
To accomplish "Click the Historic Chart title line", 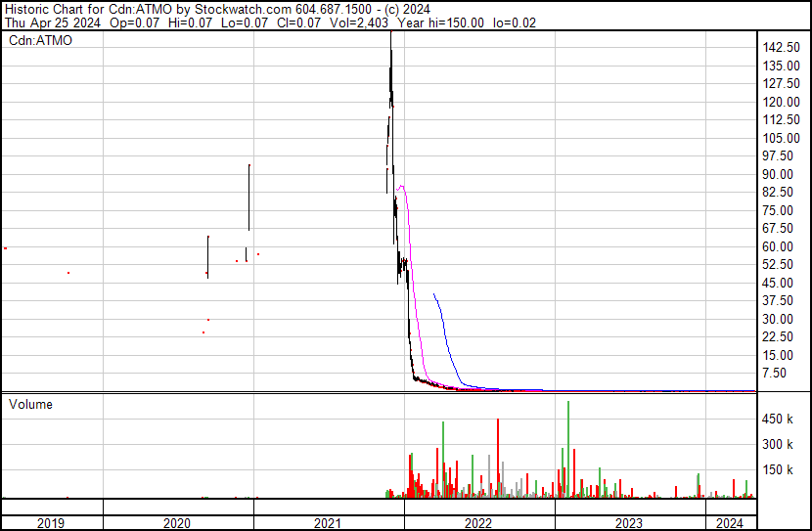I will tap(217, 10).
